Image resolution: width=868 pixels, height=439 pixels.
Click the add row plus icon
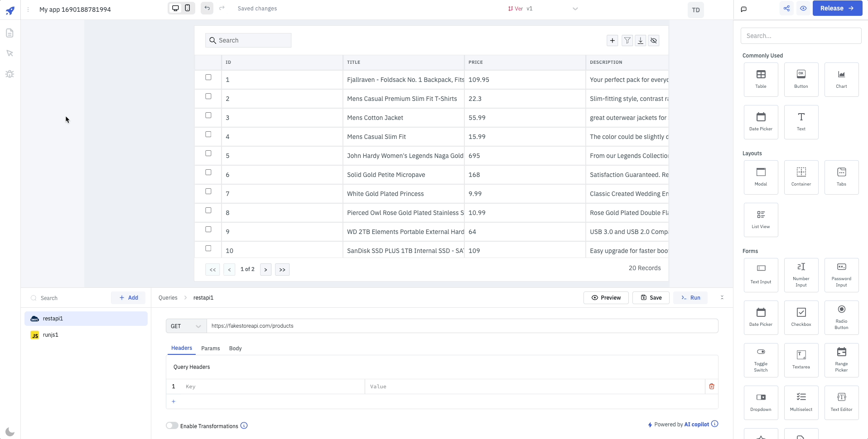click(612, 41)
